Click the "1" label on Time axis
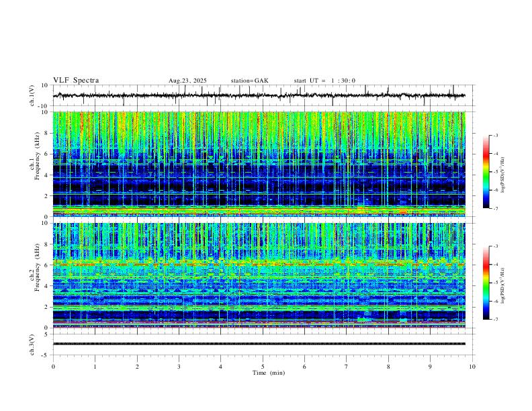This screenshot has width=532, height=411. (95, 367)
